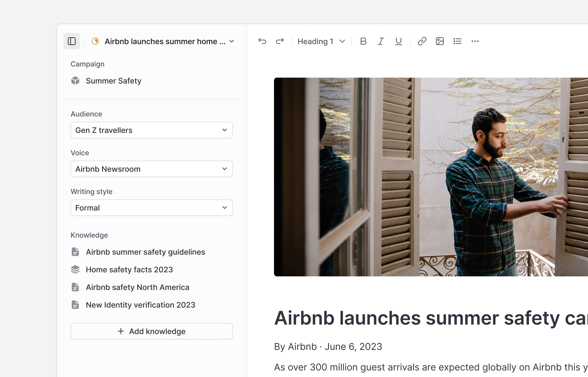The height and width of the screenshot is (377, 588).
Task: Toggle bold formatting
Action: (x=363, y=41)
